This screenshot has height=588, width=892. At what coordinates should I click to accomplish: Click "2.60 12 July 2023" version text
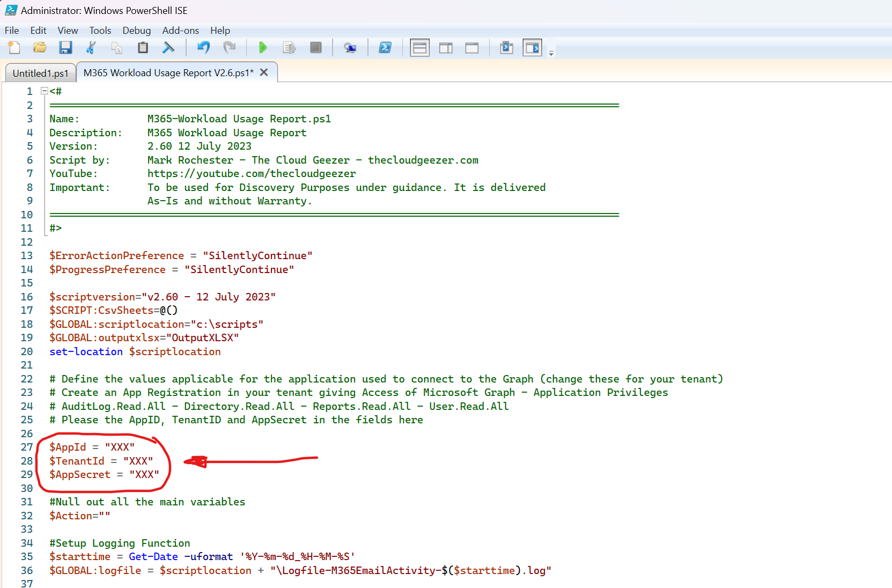(x=199, y=146)
